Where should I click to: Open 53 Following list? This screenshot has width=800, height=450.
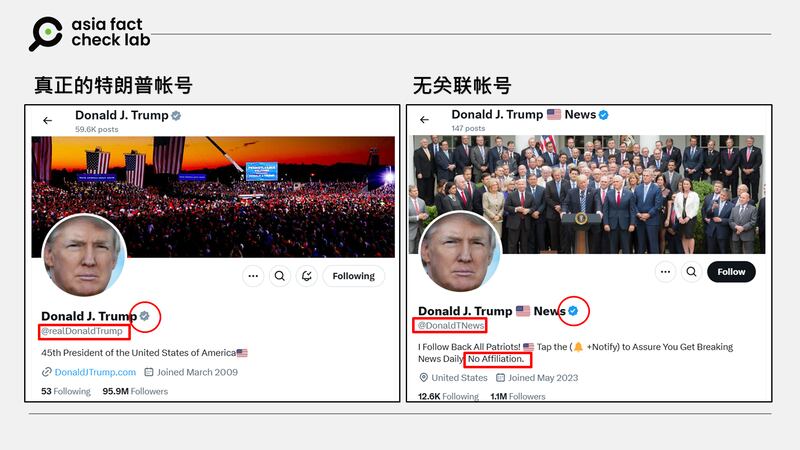pyautogui.click(x=66, y=391)
